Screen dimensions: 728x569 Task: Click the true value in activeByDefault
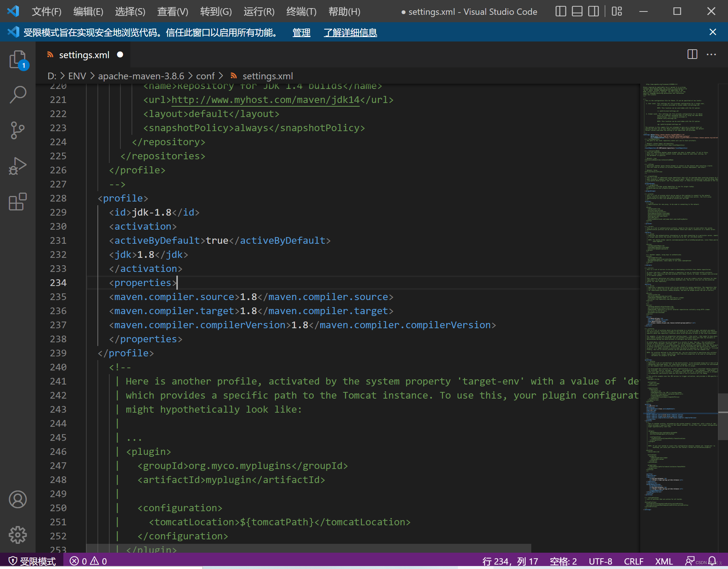coord(217,240)
